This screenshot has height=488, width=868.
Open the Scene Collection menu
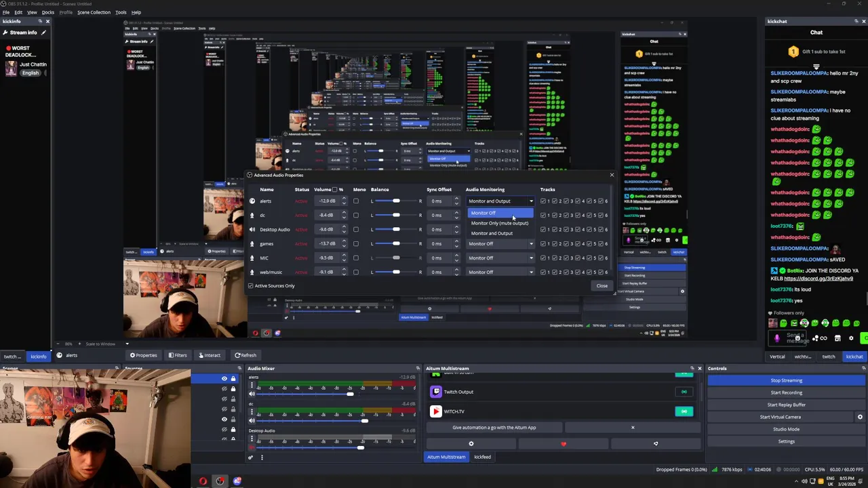pyautogui.click(x=94, y=12)
